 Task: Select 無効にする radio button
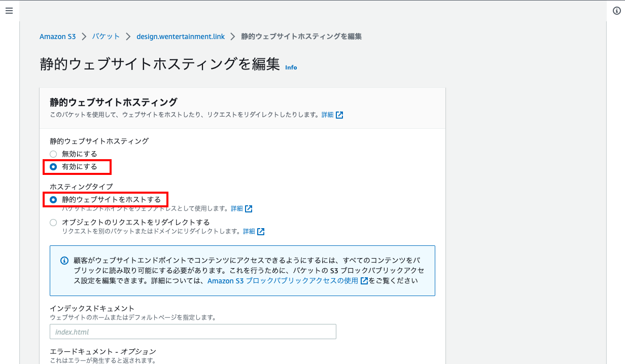53,154
